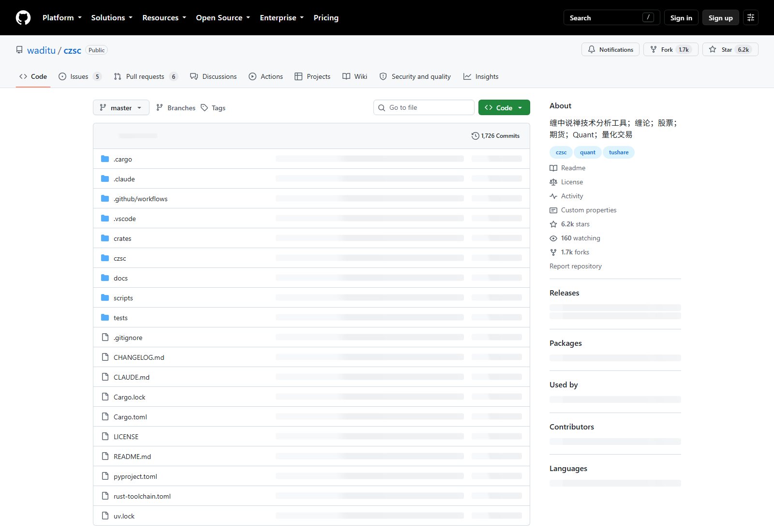
Task: Click the Sign in button
Action: 681,18
